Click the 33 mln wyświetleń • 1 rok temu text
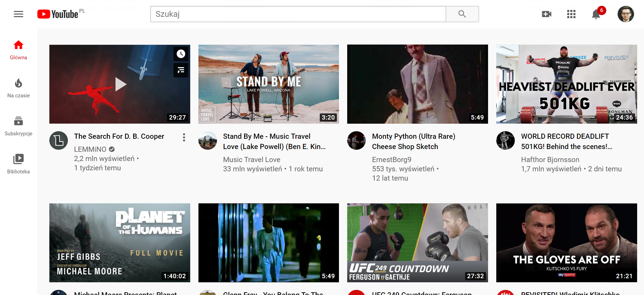 (273, 169)
